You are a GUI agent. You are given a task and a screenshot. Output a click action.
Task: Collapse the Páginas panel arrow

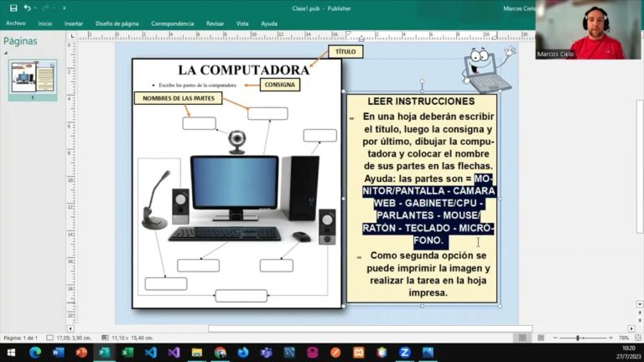(6, 53)
